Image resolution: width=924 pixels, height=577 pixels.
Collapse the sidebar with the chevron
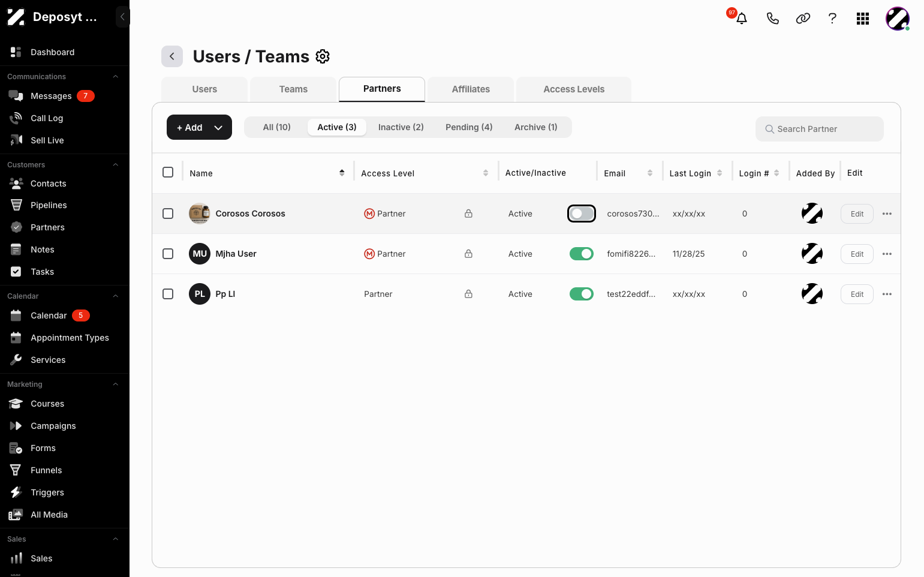[122, 17]
